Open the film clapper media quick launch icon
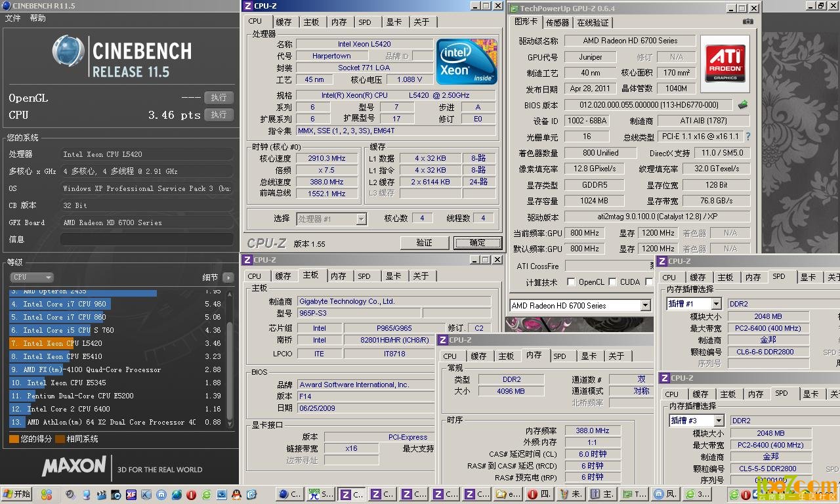 tap(102, 494)
